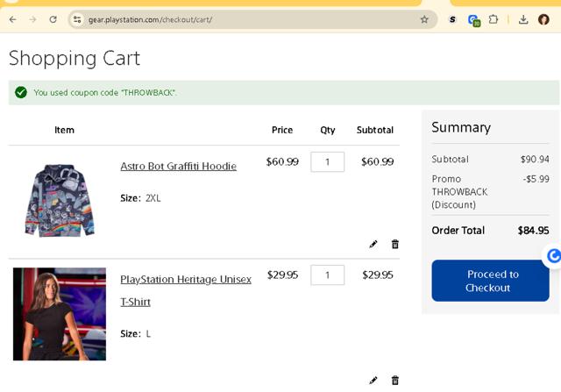The width and height of the screenshot is (561, 392).
Task: Open the Chrome profile avatar
Action: [543, 19]
